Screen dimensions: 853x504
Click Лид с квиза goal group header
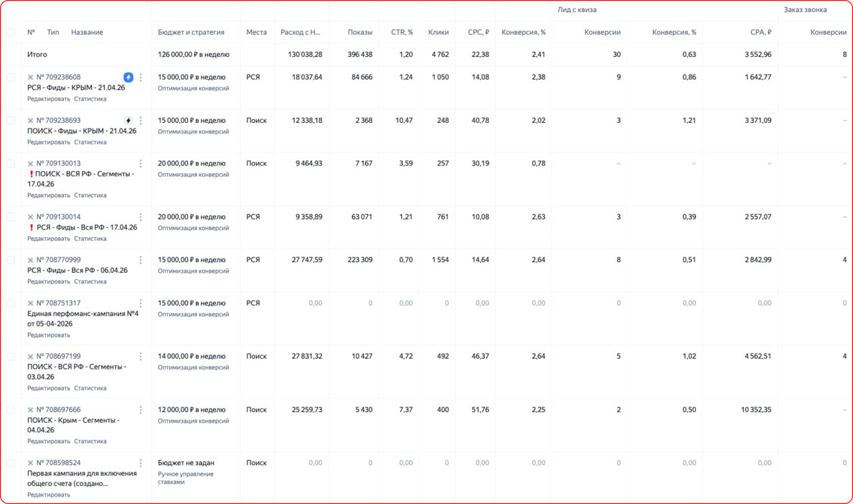[577, 10]
